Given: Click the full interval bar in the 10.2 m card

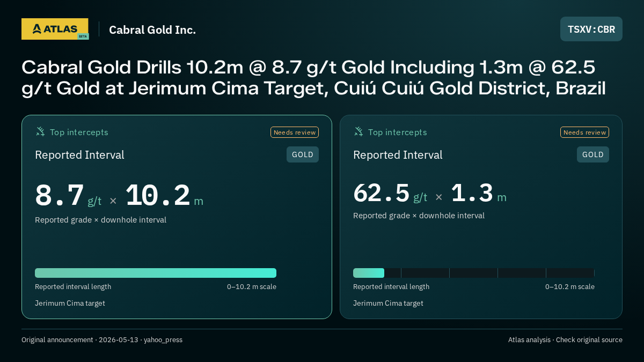Looking at the screenshot, I should click(x=156, y=273).
